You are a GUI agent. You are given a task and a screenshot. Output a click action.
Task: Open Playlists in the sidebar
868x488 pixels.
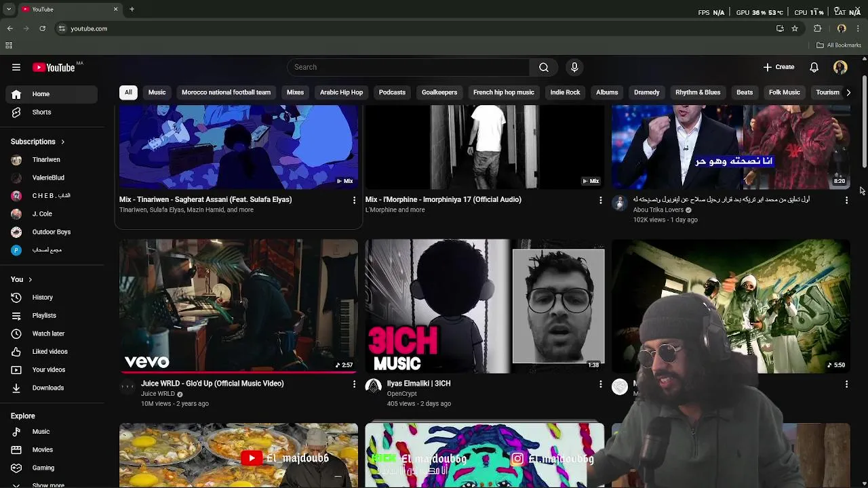click(x=52, y=315)
